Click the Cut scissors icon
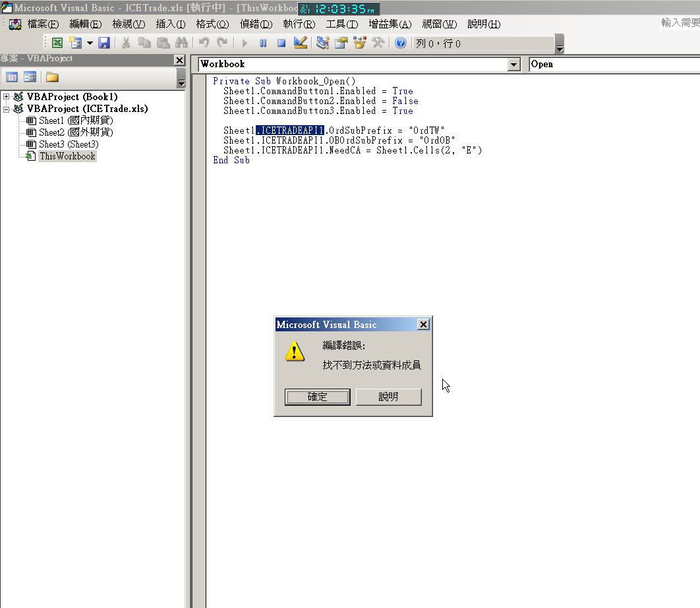Image resolution: width=700 pixels, height=608 pixels. 126,43
